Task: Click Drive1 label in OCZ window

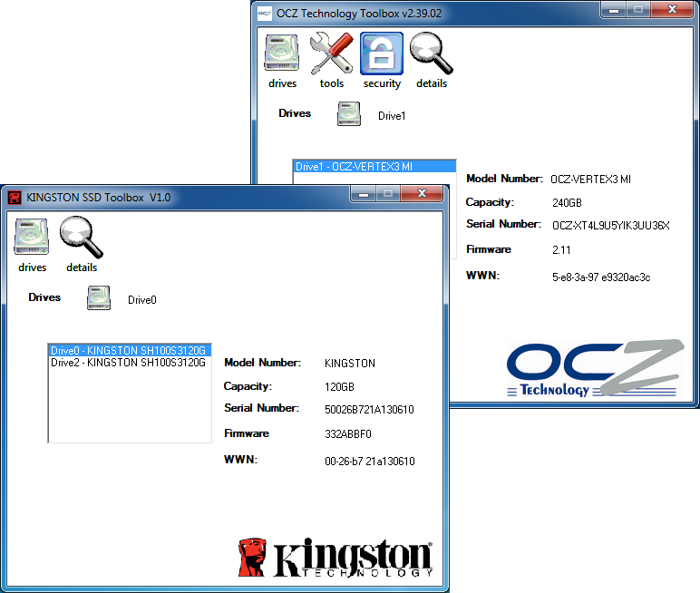Action: pos(392,116)
